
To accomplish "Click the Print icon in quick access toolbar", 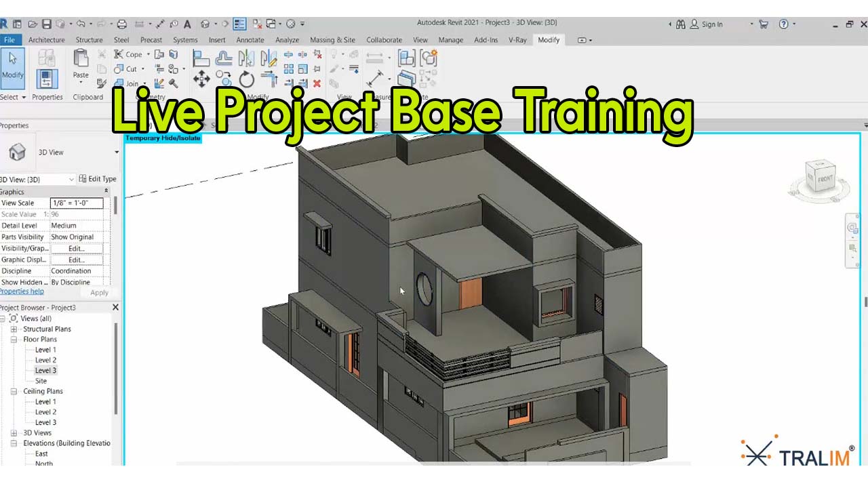I will 122,24.
